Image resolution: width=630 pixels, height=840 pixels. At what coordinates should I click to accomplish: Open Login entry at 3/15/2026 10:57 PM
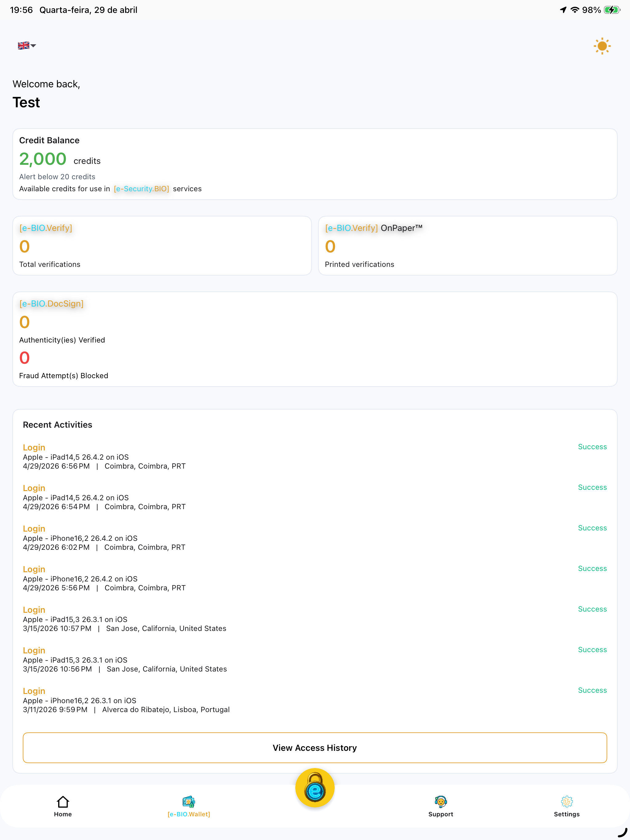[315, 619]
